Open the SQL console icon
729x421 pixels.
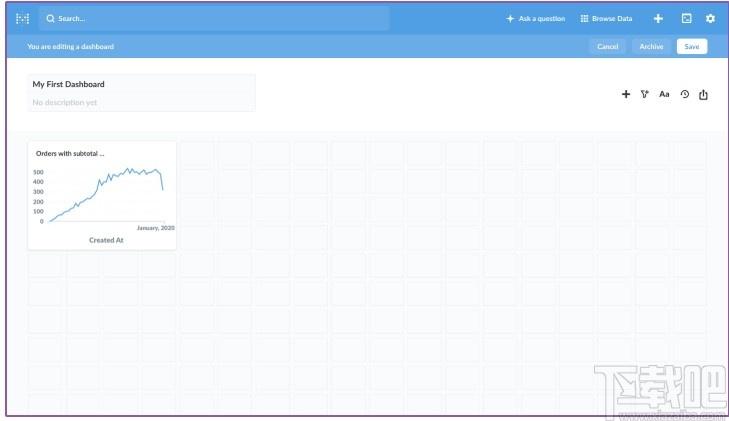pos(687,19)
